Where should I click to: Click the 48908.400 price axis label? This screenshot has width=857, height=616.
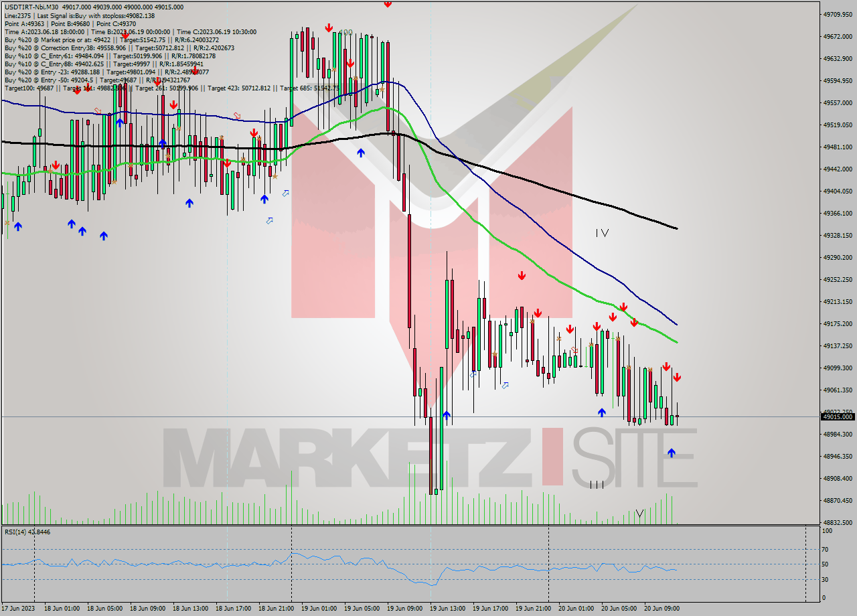(838, 478)
